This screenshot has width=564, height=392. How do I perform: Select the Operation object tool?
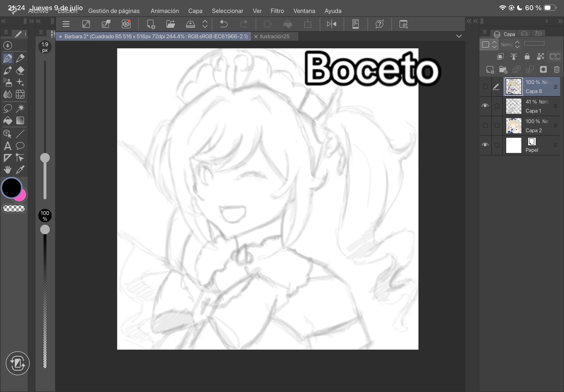(8, 134)
